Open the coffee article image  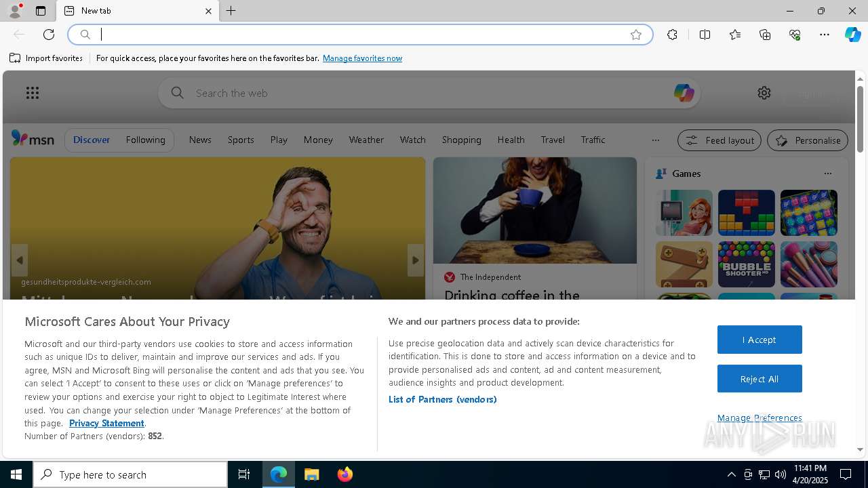click(535, 210)
